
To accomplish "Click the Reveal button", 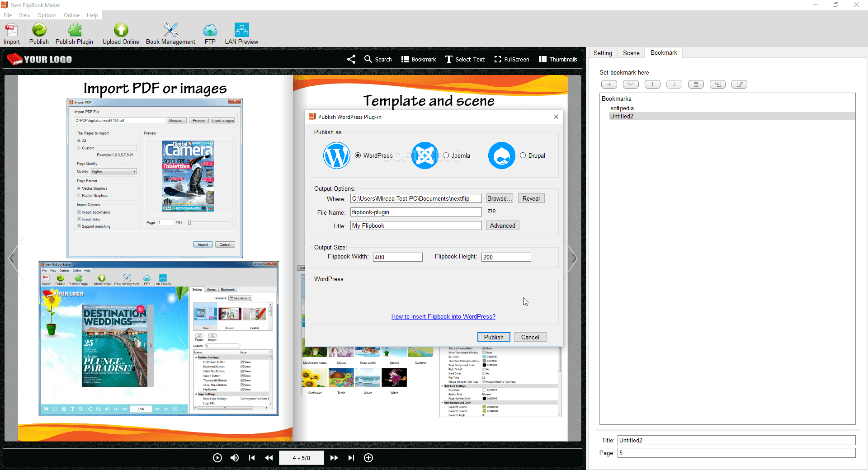I will coord(531,198).
